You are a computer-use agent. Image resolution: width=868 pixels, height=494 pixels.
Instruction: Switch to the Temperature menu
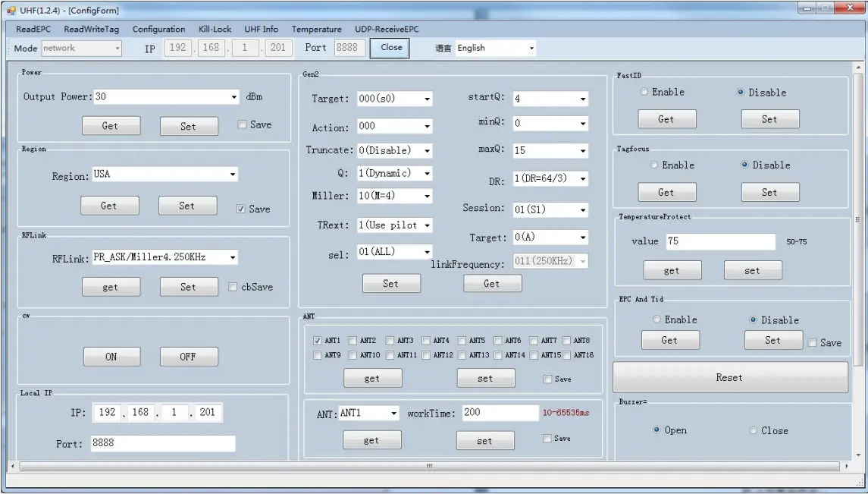(316, 29)
